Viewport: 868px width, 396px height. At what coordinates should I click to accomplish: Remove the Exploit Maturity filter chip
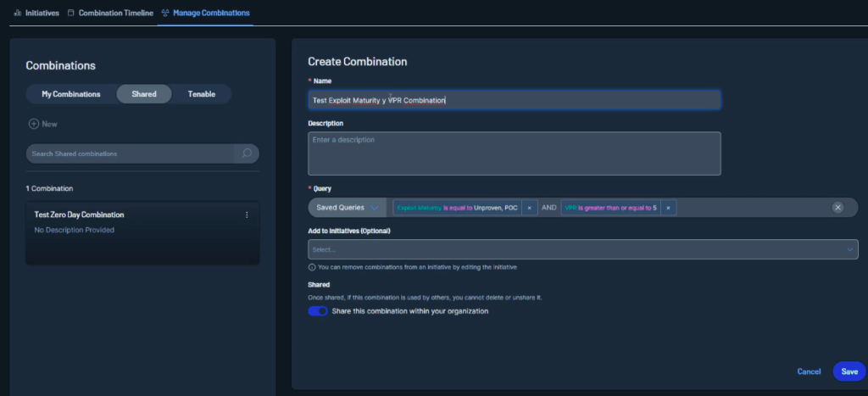[529, 208]
